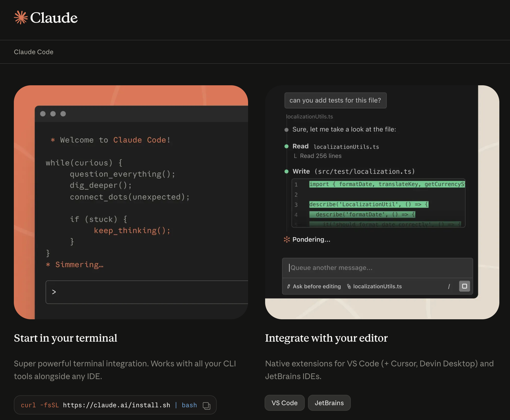The width and height of the screenshot is (510, 420).
Task: Click the small localizationUtils.ts filename under bubble
Action: point(310,117)
